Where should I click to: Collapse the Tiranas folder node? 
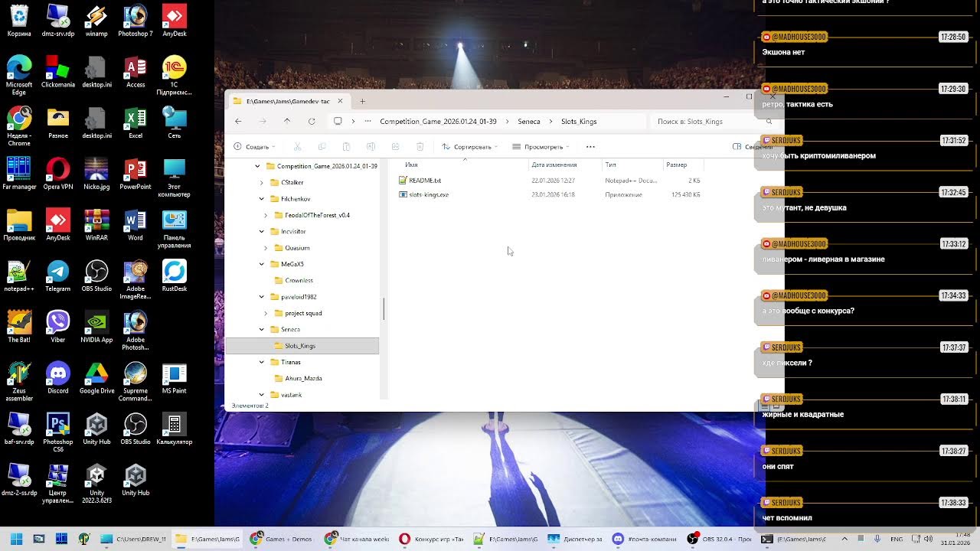tap(262, 362)
